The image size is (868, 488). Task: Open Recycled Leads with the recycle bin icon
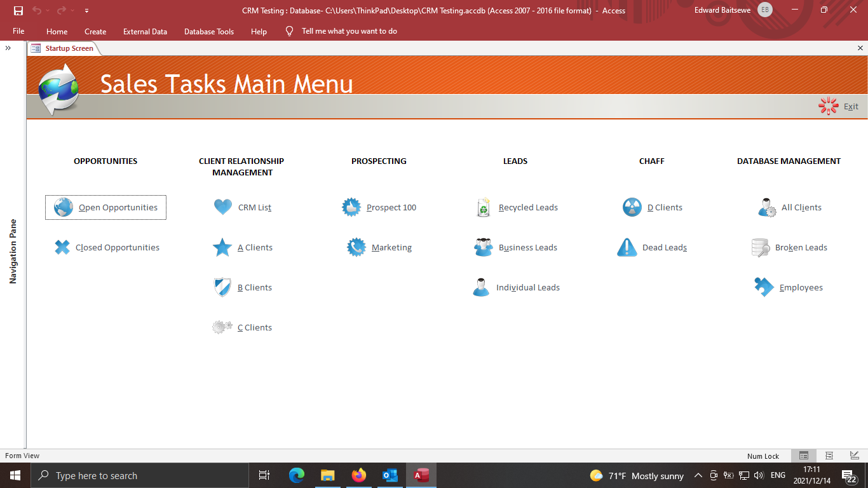pyautogui.click(x=483, y=207)
